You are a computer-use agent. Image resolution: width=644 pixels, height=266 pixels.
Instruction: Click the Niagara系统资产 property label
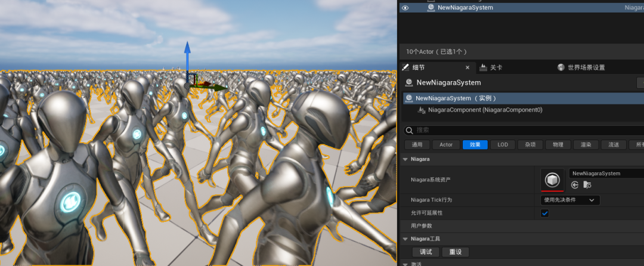(x=431, y=180)
